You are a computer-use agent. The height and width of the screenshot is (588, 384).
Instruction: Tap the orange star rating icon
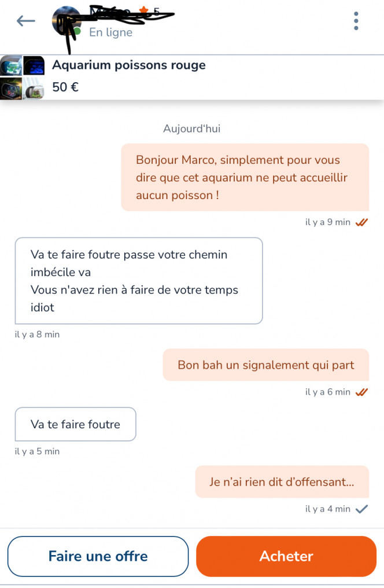(143, 11)
